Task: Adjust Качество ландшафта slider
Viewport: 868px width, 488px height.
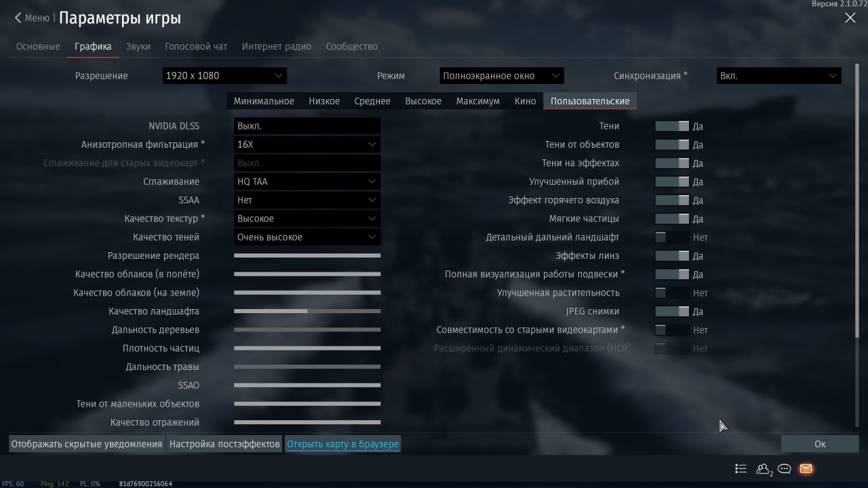Action: pyautogui.click(x=307, y=311)
